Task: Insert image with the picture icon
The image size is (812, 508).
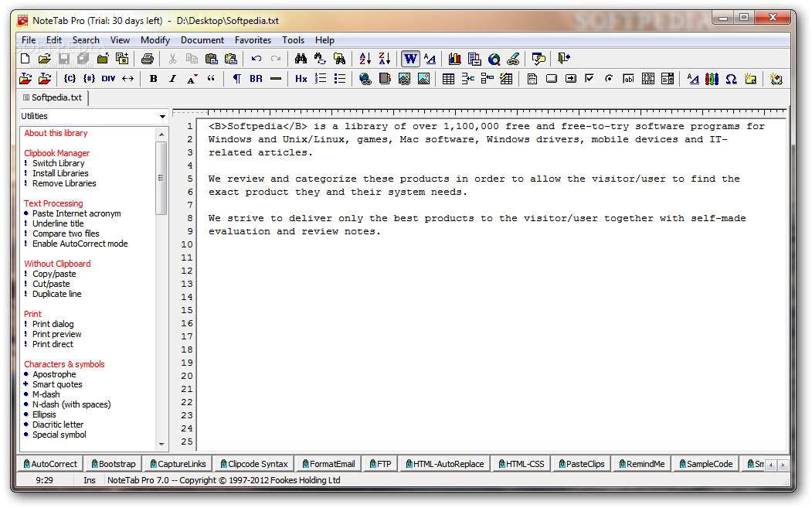Action: pyautogui.click(x=423, y=79)
